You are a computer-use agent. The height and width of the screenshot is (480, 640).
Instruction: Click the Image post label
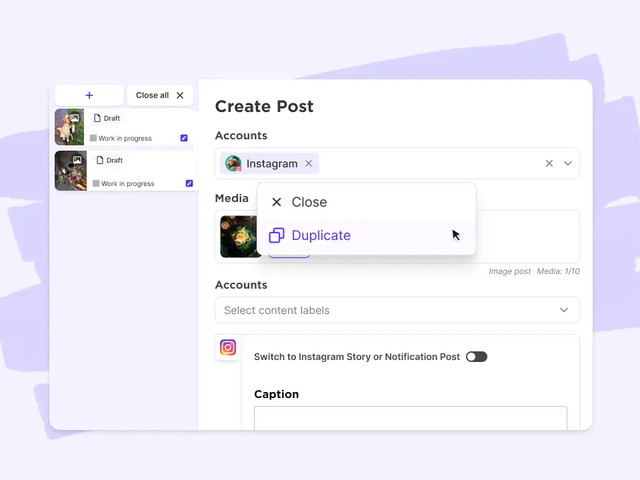pyautogui.click(x=509, y=271)
